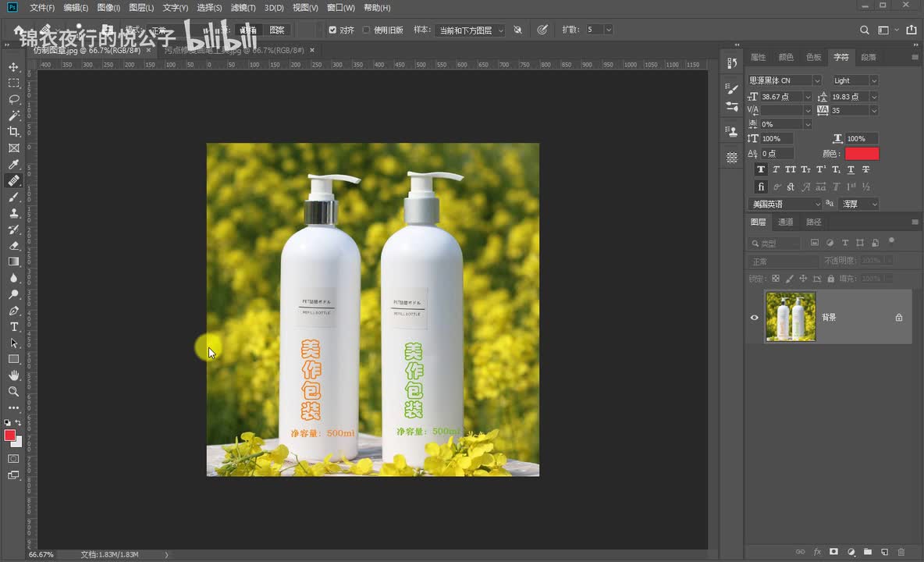Image resolution: width=924 pixels, height=562 pixels.
Task: Select the Lasso tool
Action: (13, 99)
